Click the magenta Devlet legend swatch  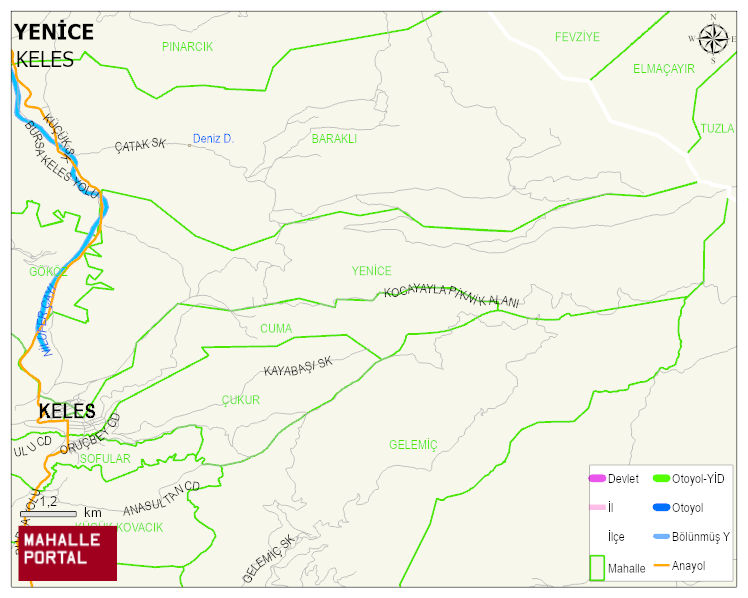click(597, 479)
